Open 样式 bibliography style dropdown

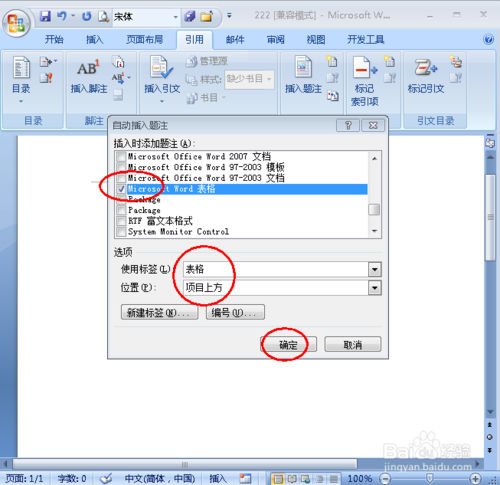point(269,79)
